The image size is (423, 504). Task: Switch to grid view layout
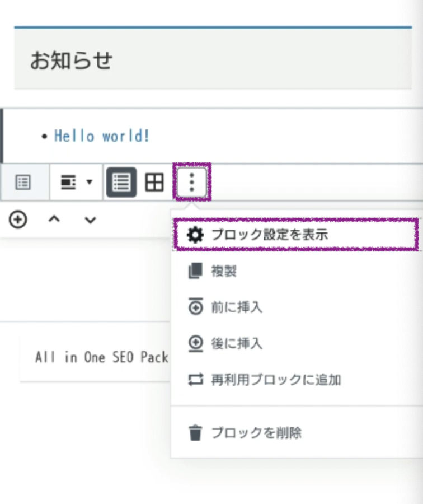[154, 183]
